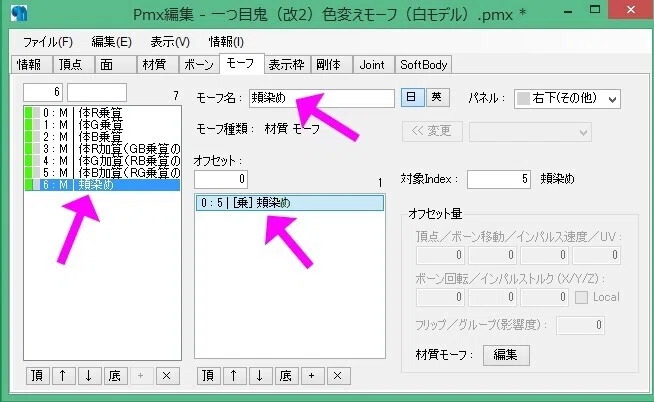The width and height of the screenshot is (654, 402).
Task: Select morph row 5 体B加算(RG乗算の
Action: (x=102, y=173)
